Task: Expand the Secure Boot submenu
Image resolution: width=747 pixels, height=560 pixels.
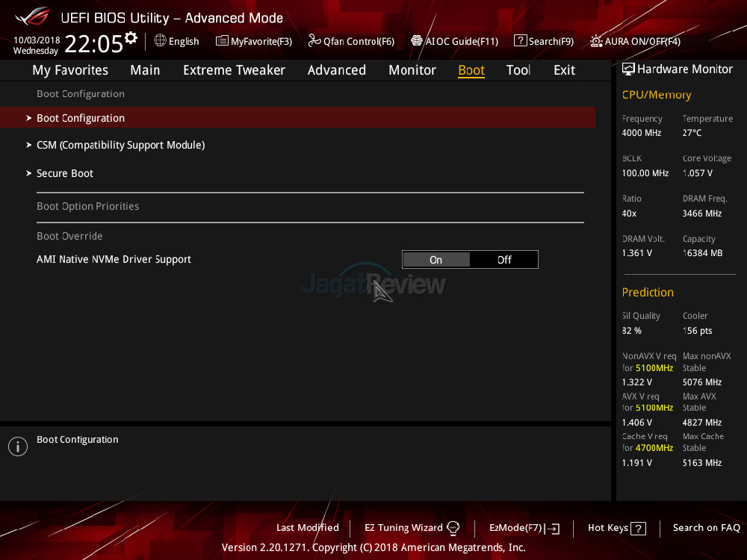Action: (65, 173)
